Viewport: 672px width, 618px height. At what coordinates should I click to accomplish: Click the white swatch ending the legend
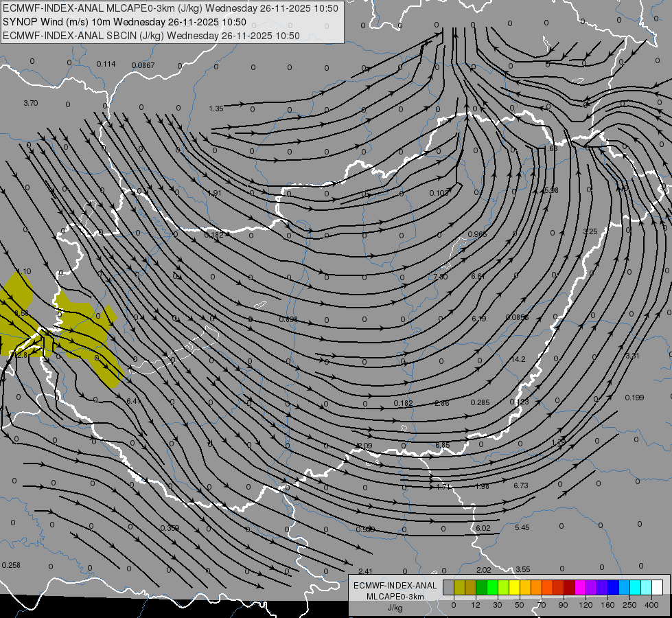[x=657, y=587]
